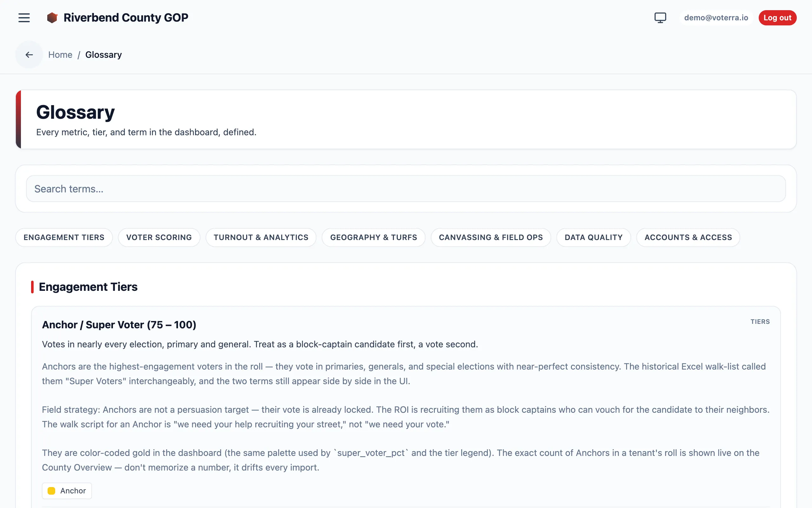Select the Turnout & Analytics chip
The width and height of the screenshot is (812, 508).
click(x=261, y=237)
